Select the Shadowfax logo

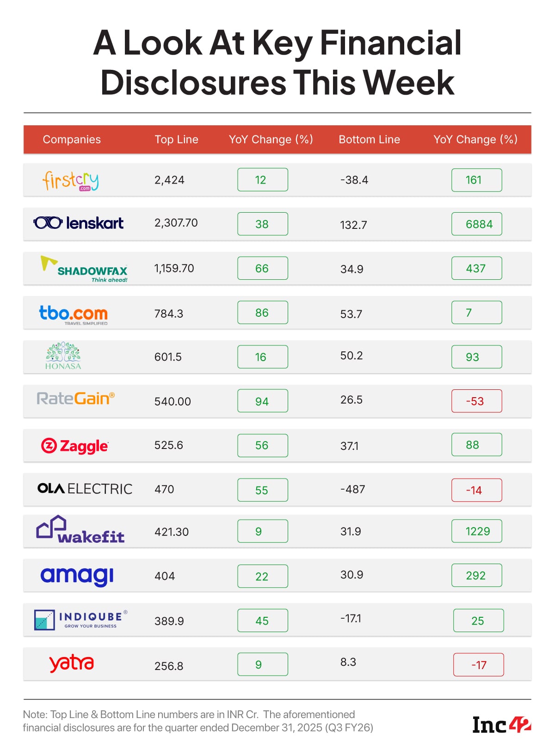coord(85,269)
